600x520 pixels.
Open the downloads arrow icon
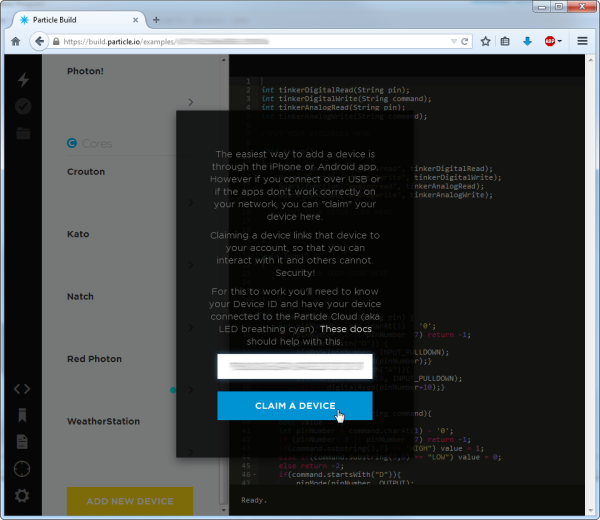527,41
